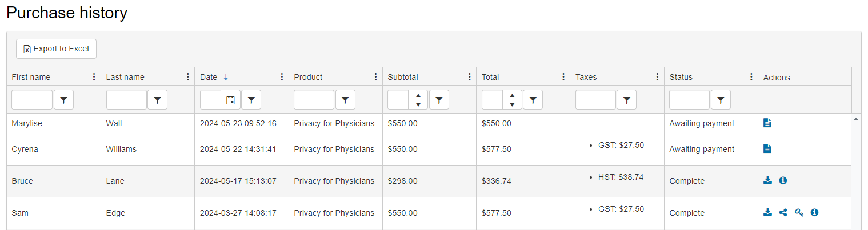Open the First name filter operator menu
The width and height of the screenshot is (868, 230).
[x=63, y=100]
